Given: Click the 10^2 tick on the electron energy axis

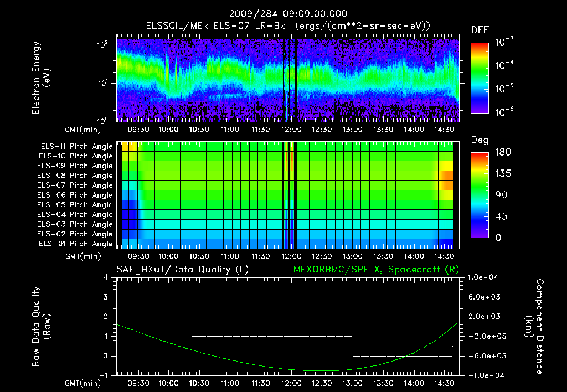Looking at the screenshot, I should point(102,45).
